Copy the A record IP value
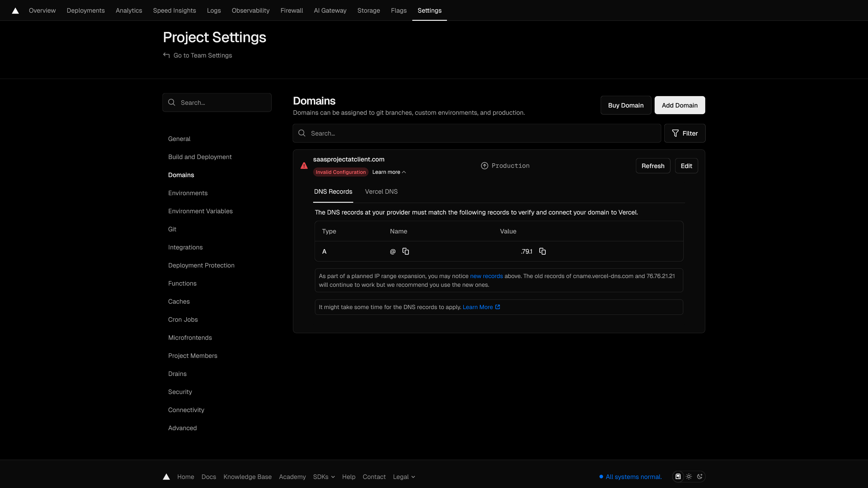This screenshot has height=488, width=868. tap(542, 251)
